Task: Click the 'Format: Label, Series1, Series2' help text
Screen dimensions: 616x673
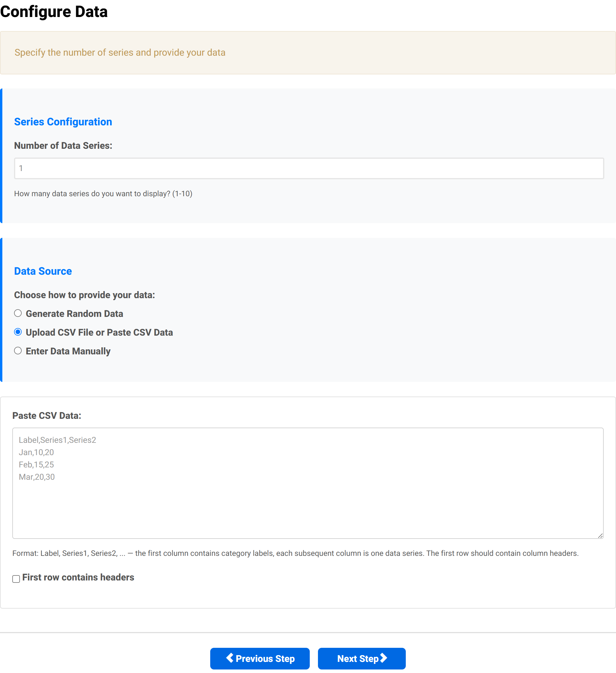Action: [295, 553]
